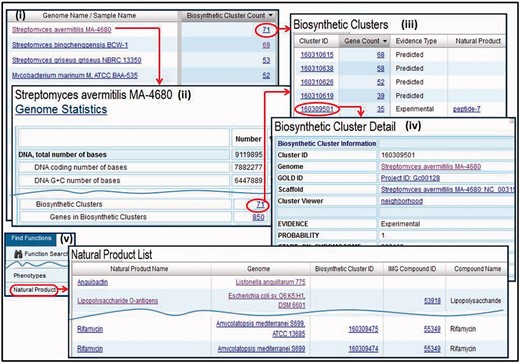This screenshot has width=520, height=364.
Task: Open the Listonella anguillarum 775 genome link
Action: point(270,282)
